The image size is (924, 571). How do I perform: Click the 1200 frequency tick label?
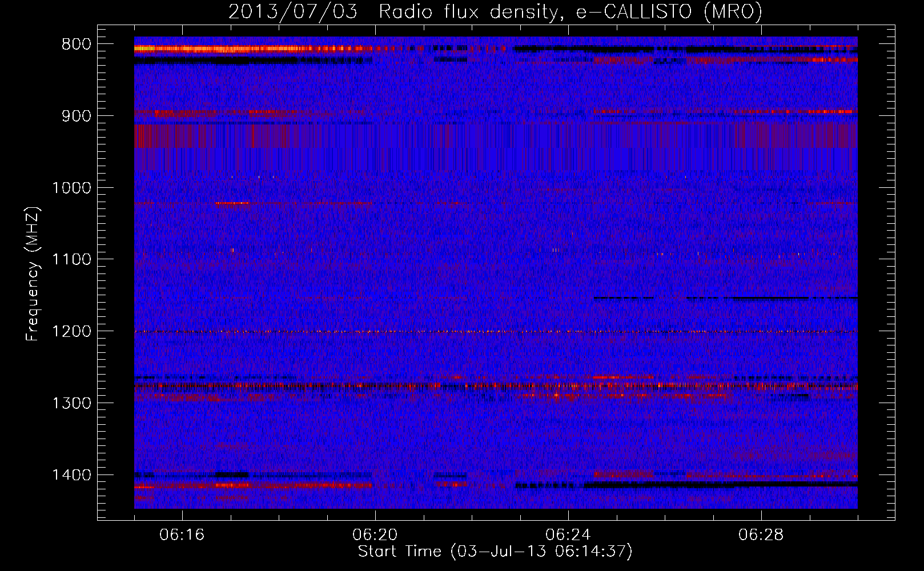71,332
